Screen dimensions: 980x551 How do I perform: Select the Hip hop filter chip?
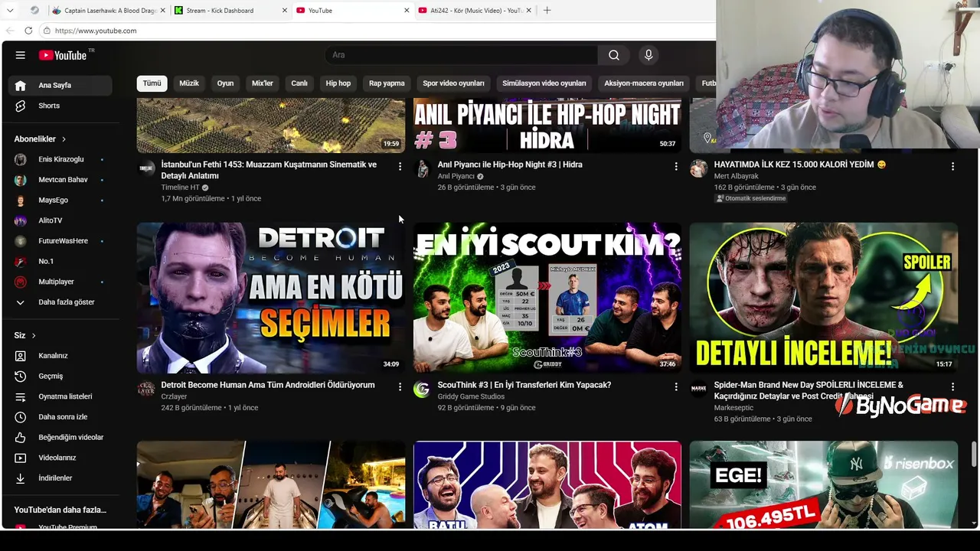pyautogui.click(x=338, y=83)
